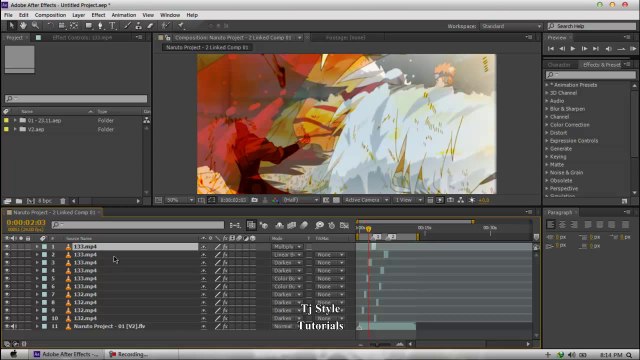640x360 pixels.
Task: Select the Rotation tool
Action: pos(50,26)
